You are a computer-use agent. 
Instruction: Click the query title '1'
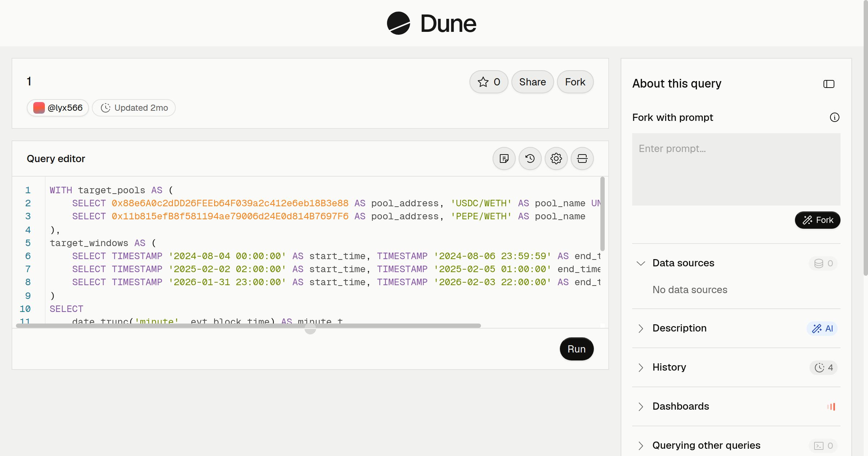tap(29, 81)
